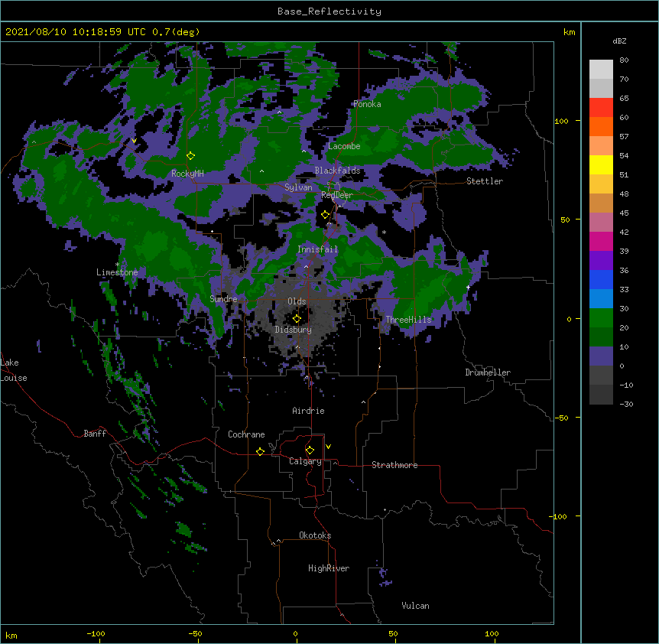Select the RedDeer city label
The height and width of the screenshot is (644, 659).
click(x=337, y=195)
